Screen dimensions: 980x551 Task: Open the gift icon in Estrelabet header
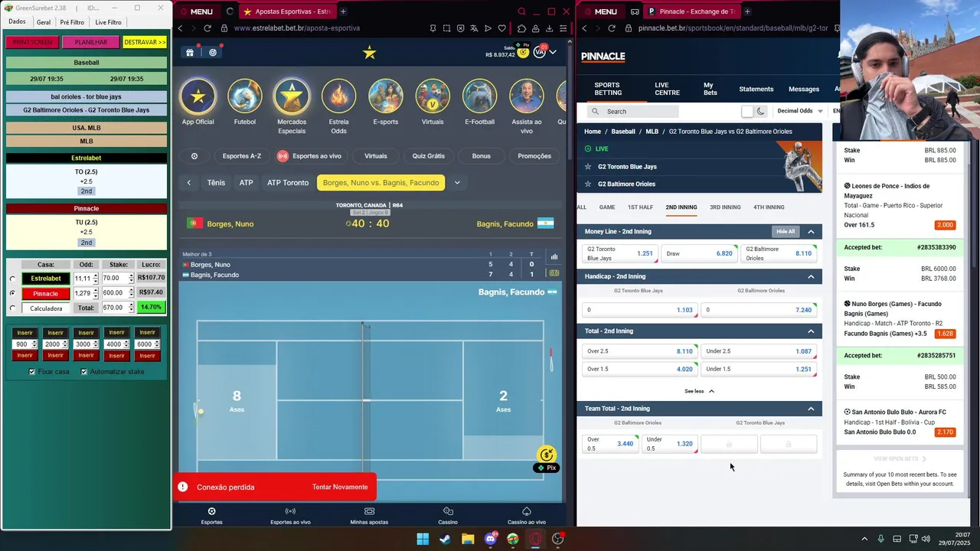click(189, 52)
